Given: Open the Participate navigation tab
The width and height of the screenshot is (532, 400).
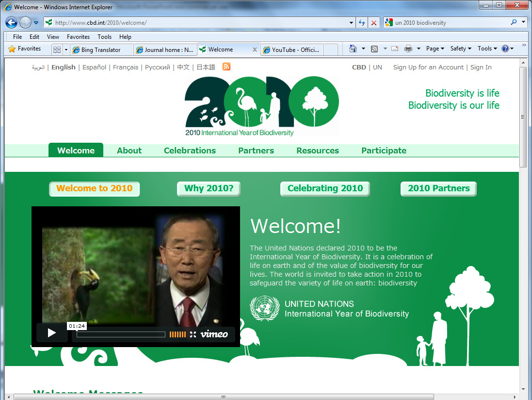Looking at the screenshot, I should click(384, 150).
